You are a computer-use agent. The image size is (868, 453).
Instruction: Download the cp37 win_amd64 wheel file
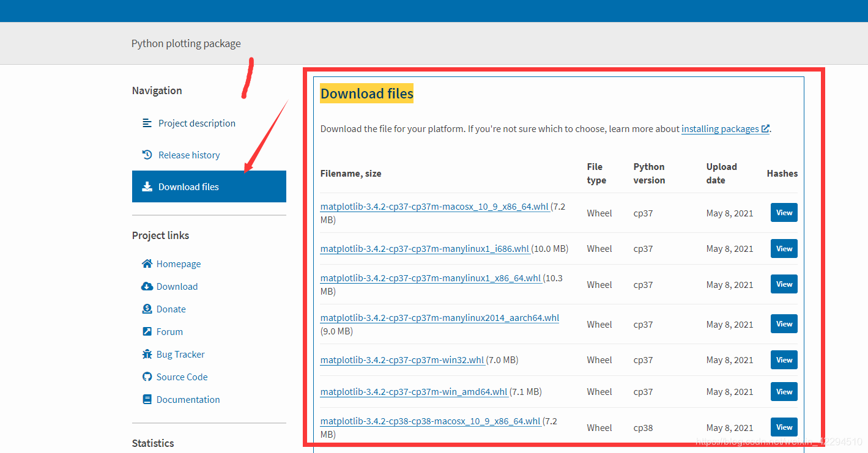click(414, 392)
